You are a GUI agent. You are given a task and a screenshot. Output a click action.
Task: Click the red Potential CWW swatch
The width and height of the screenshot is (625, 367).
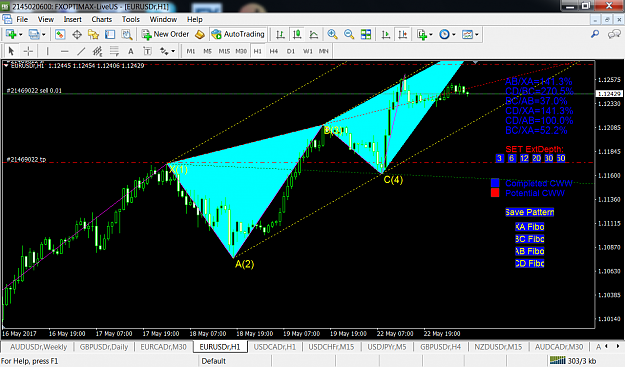point(495,193)
